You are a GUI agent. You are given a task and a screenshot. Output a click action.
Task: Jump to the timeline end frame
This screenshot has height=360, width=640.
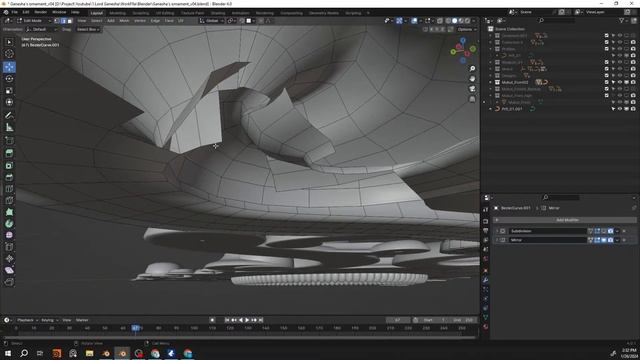click(x=260, y=320)
